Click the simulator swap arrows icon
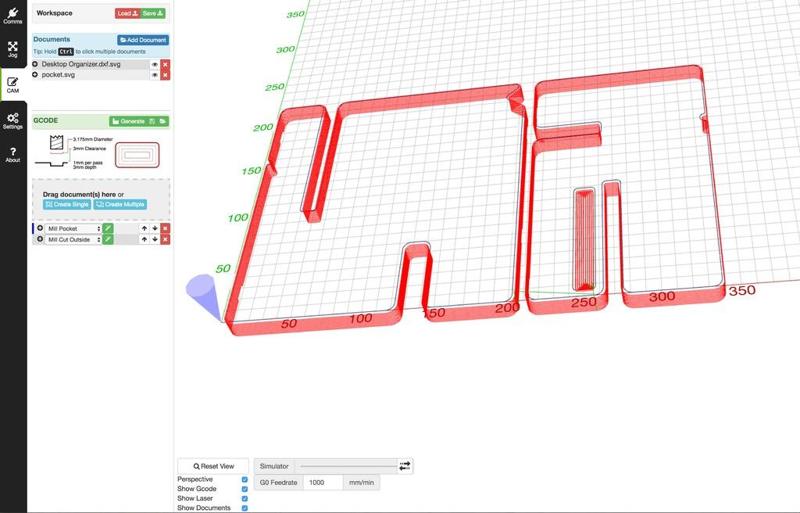800x513 pixels. (x=405, y=466)
